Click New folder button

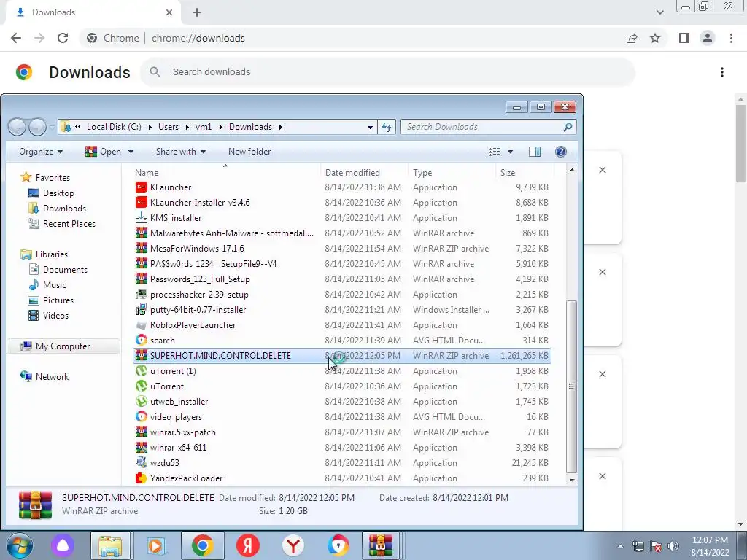pyautogui.click(x=249, y=152)
